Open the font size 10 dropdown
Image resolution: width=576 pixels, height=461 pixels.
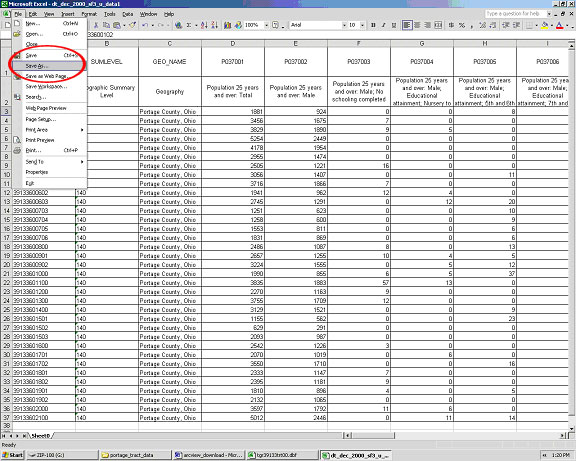[362, 25]
